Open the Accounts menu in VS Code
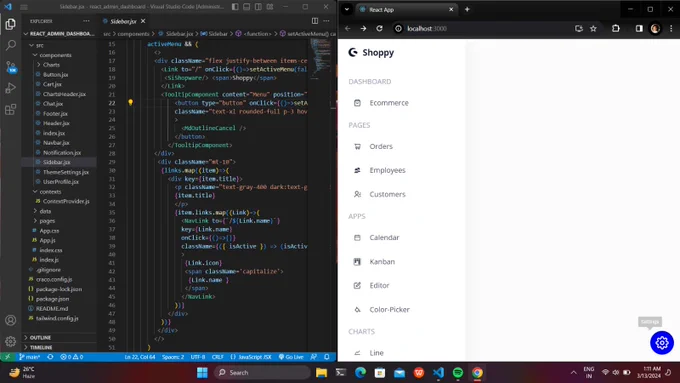680x383 pixels. pyautogui.click(x=10, y=321)
